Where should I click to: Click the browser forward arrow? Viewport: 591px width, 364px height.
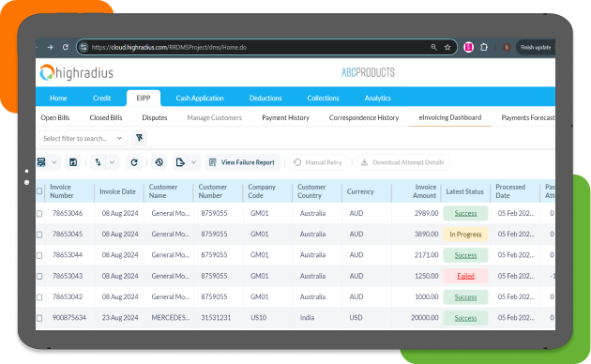coord(50,47)
